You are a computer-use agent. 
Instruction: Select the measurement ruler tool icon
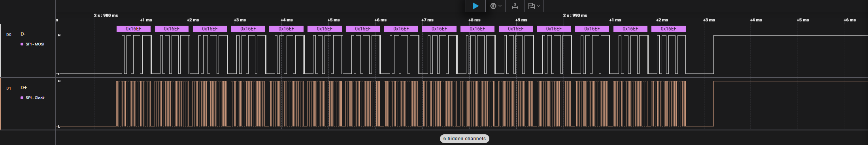point(515,6)
